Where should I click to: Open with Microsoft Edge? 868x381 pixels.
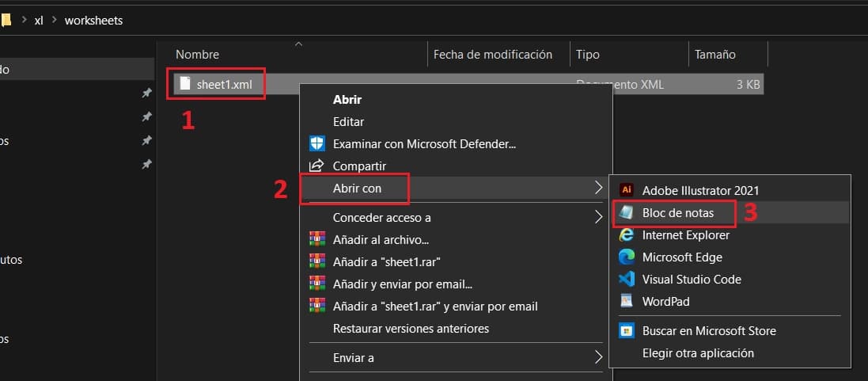(682, 257)
